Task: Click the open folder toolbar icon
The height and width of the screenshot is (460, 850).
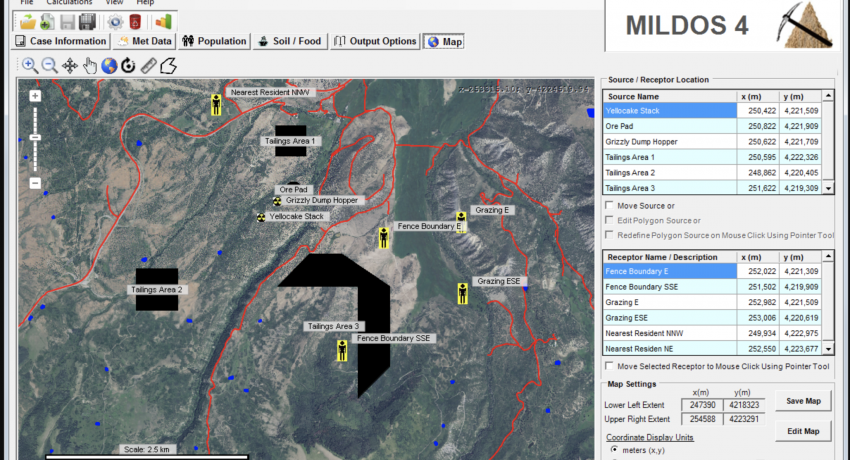Action: click(x=28, y=21)
